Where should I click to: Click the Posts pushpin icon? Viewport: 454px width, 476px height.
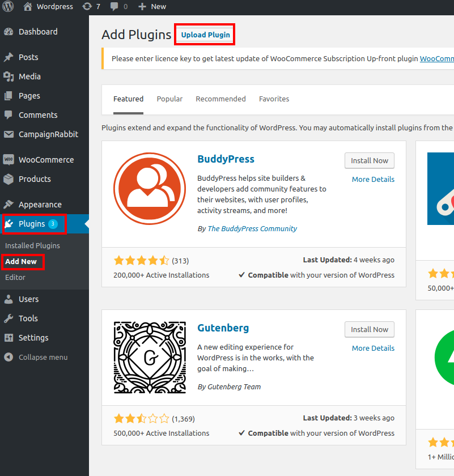[x=9, y=57]
